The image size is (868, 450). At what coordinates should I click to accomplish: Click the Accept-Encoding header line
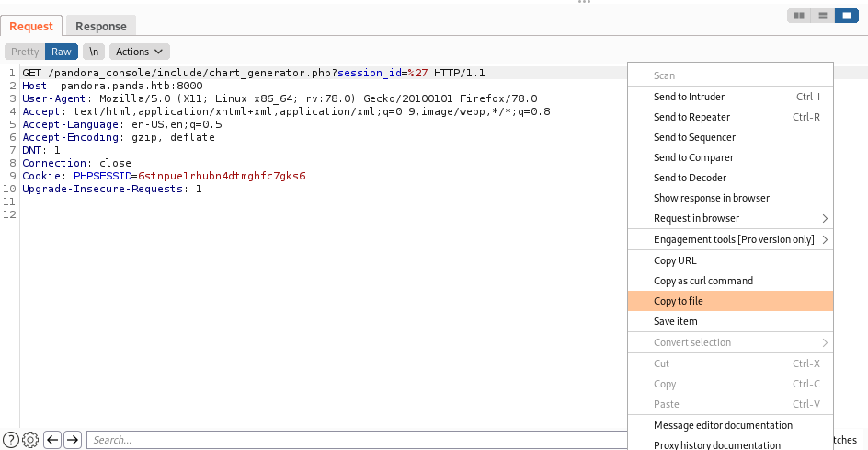click(x=119, y=137)
